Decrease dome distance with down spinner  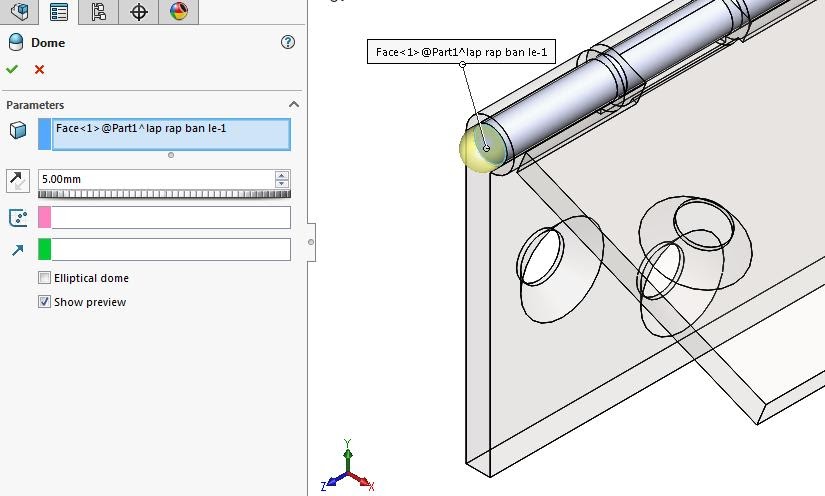tap(282, 183)
